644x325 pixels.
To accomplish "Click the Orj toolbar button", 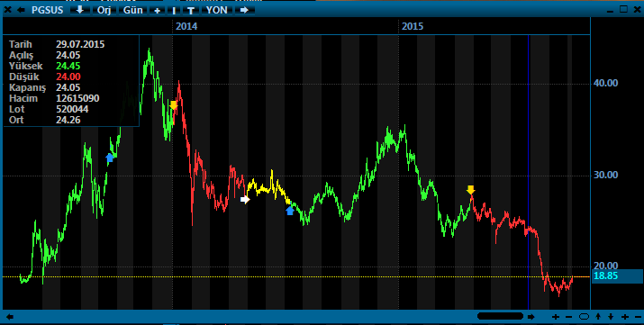I will pyautogui.click(x=104, y=10).
